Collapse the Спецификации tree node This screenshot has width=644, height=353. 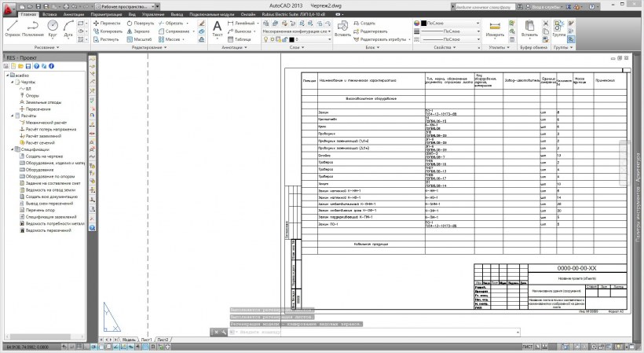(x=10, y=149)
